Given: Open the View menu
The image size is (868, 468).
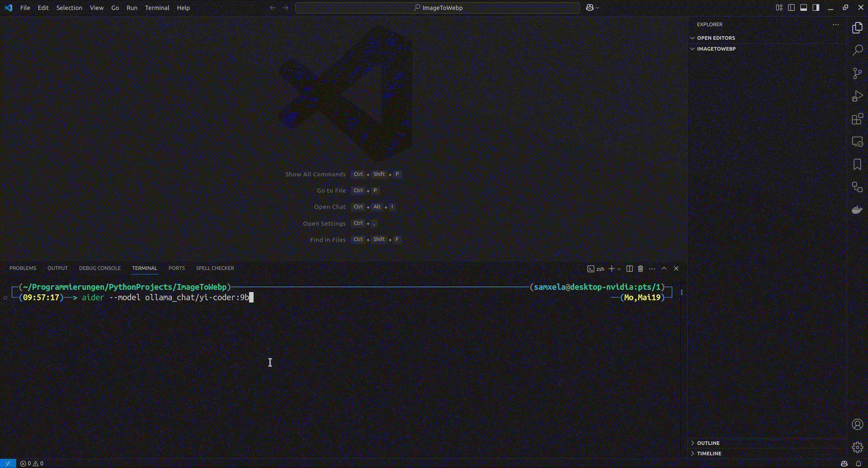Looking at the screenshot, I should (96, 8).
